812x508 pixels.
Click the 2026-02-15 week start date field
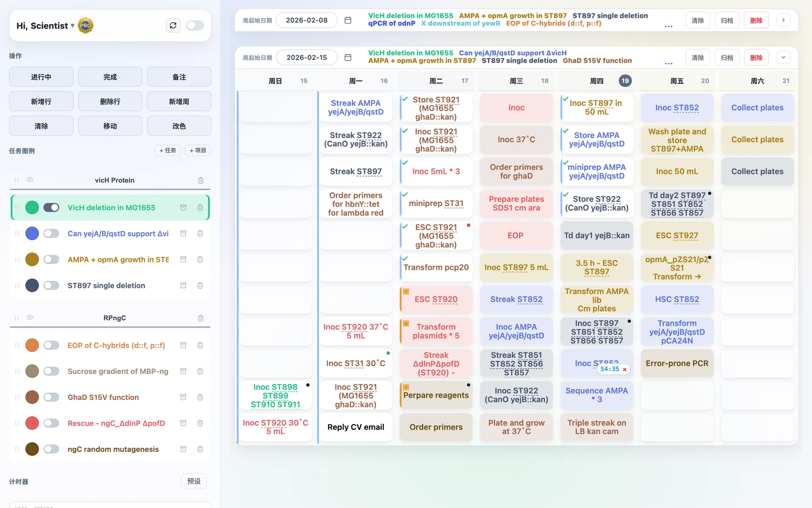click(307, 58)
